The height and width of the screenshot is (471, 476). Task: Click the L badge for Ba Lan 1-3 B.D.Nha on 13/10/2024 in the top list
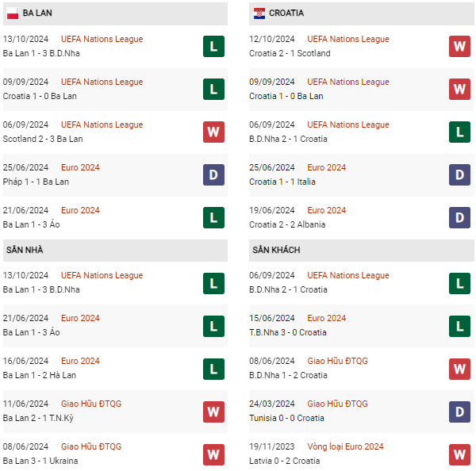pos(213,47)
